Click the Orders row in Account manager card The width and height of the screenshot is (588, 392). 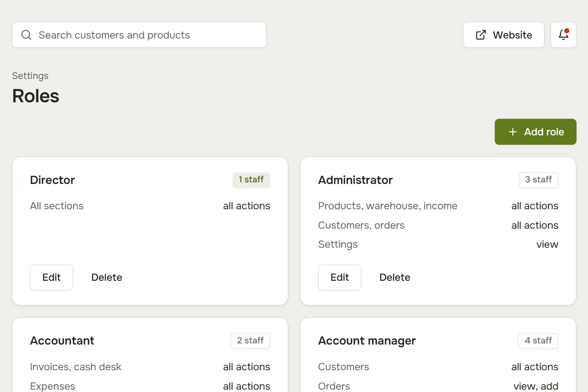(x=438, y=386)
